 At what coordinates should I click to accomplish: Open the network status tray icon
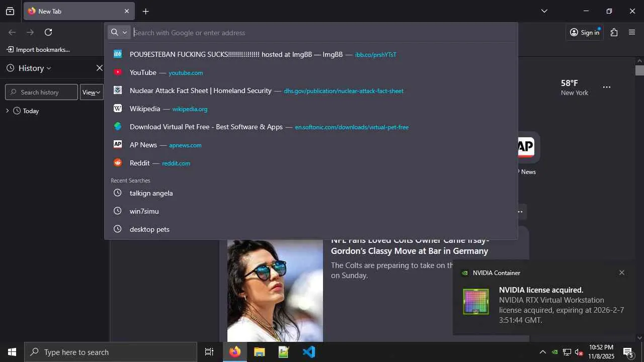pos(567,352)
